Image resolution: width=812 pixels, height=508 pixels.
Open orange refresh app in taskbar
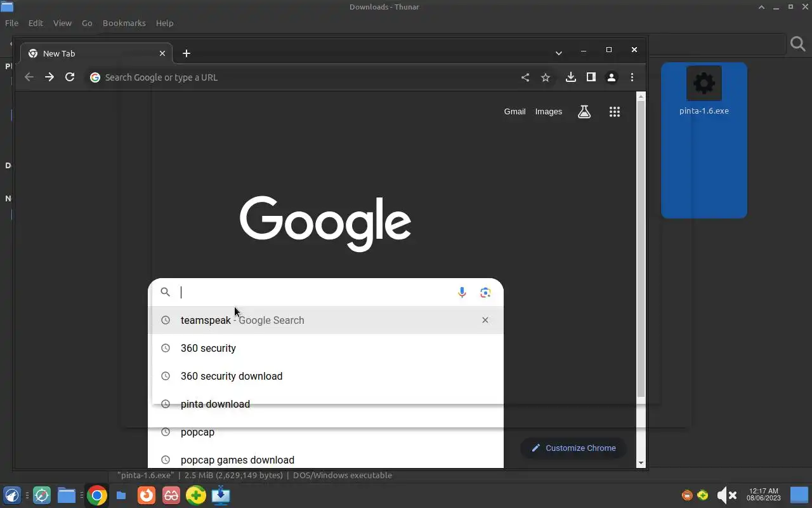tap(147, 495)
